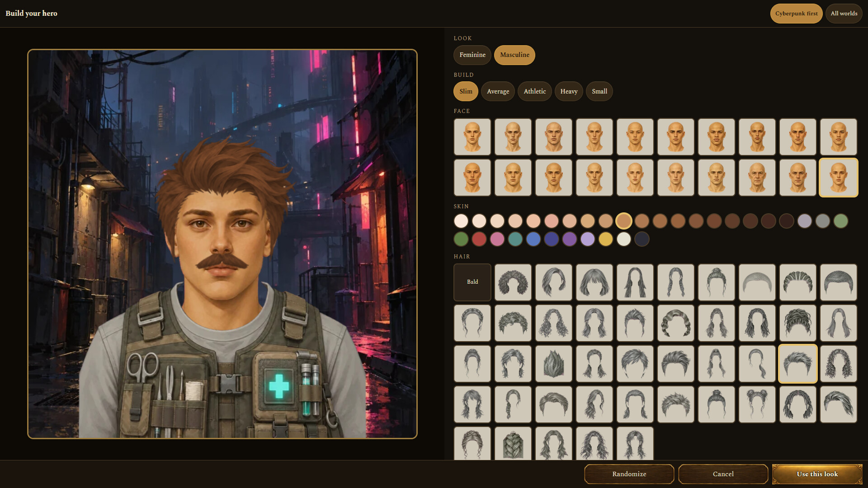
Task: Choose the Slim build
Action: [x=466, y=91]
